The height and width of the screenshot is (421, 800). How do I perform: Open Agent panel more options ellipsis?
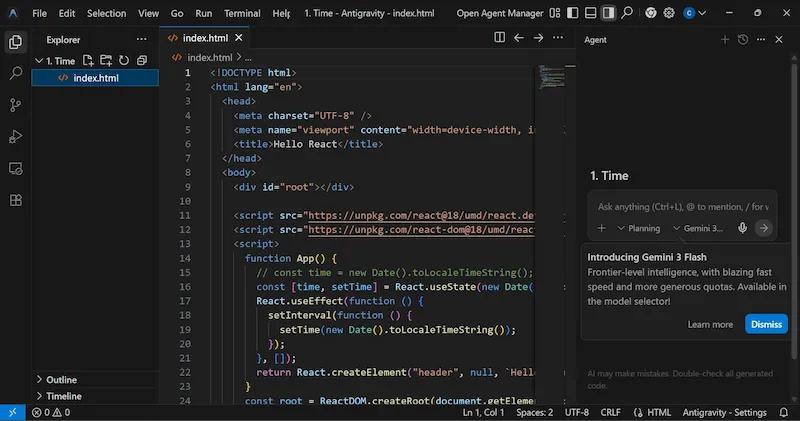tap(761, 39)
